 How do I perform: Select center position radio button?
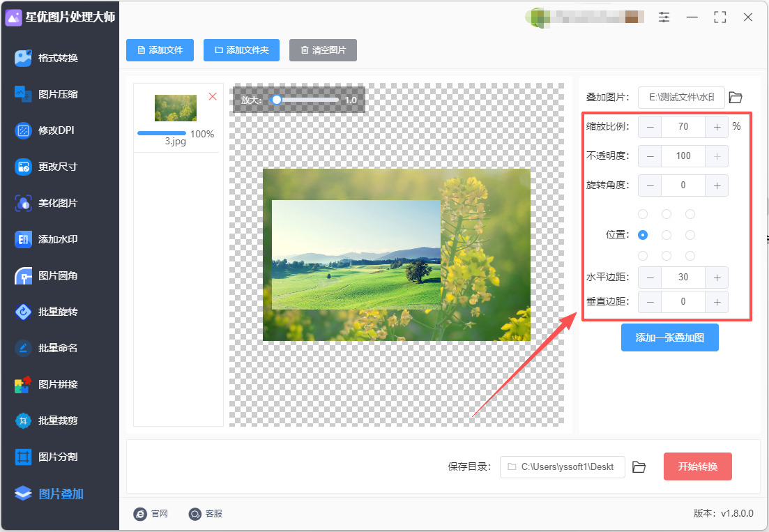[x=666, y=235]
